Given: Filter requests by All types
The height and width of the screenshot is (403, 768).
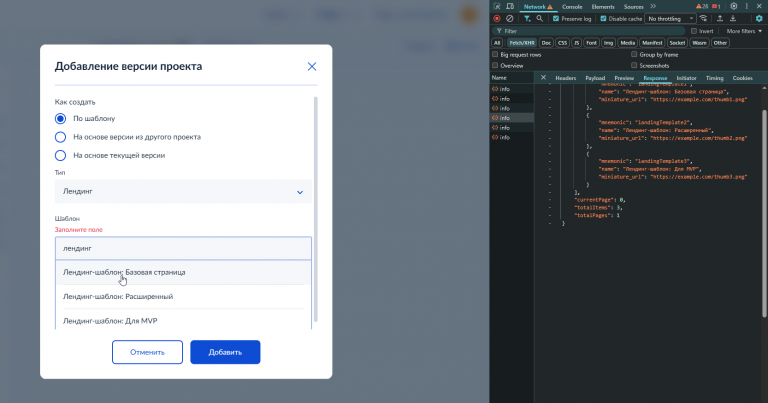Looking at the screenshot, I should tap(497, 43).
